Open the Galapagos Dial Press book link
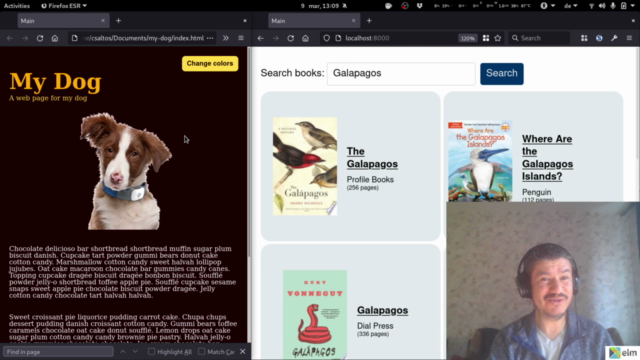 382,310
